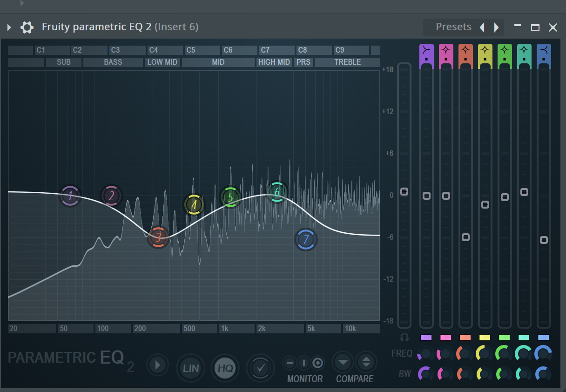Click band 1 purple gain slider handle
Viewport: 566px width, 392px height.
coord(426,196)
